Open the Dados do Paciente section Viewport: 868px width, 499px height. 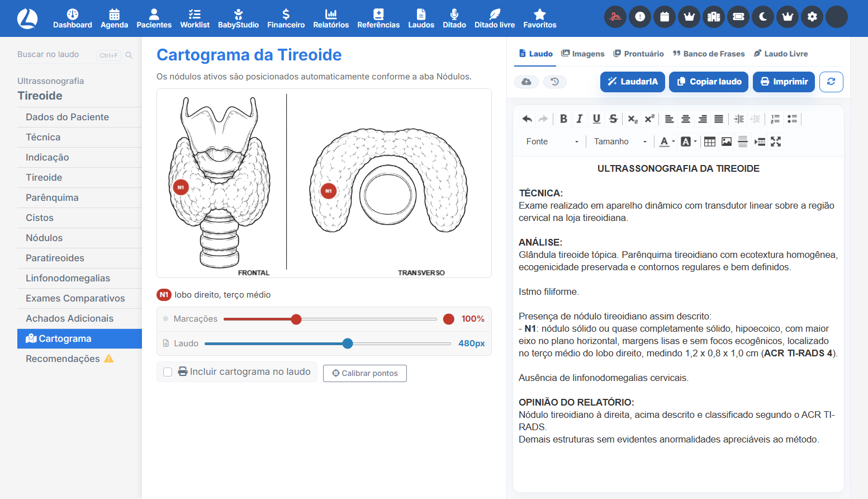tap(79, 117)
